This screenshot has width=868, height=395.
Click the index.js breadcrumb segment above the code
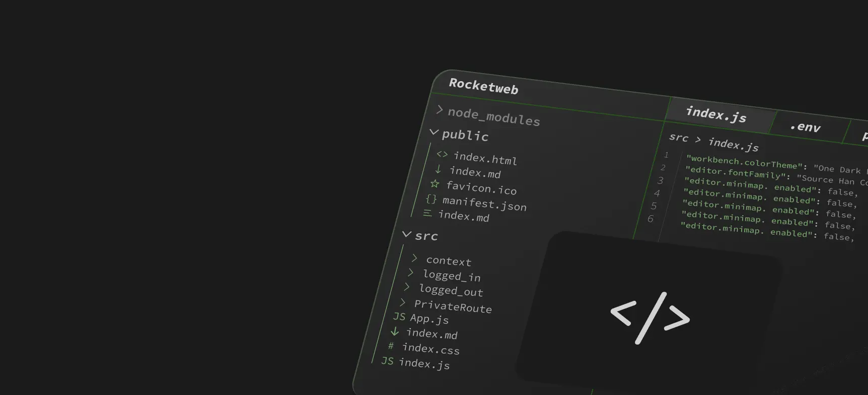point(733,145)
